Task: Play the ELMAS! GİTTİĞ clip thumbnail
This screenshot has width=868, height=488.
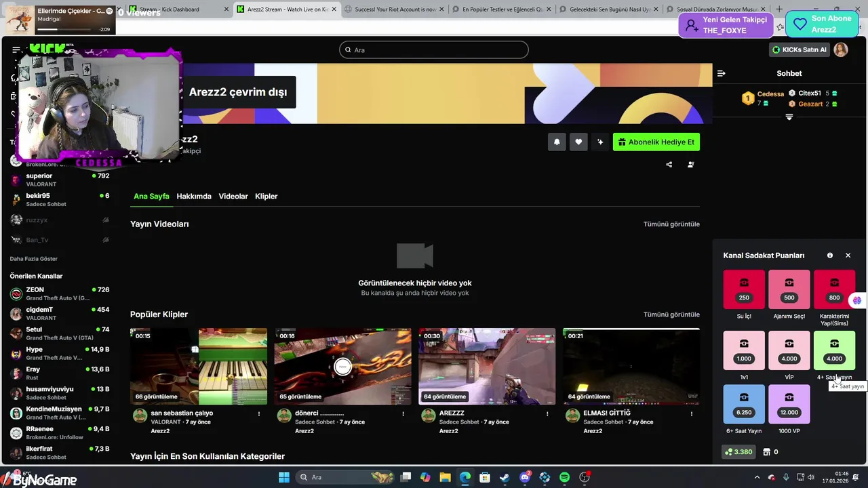Action: [x=631, y=366]
